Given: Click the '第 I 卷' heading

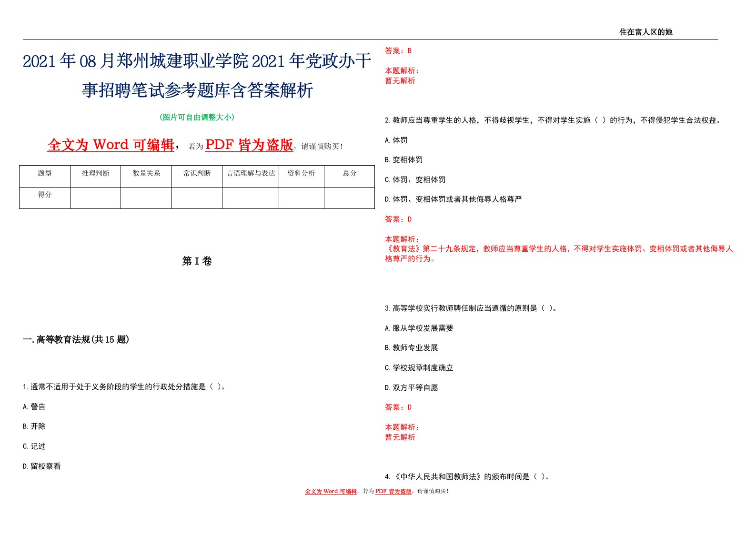Looking at the screenshot, I should [x=197, y=261].
